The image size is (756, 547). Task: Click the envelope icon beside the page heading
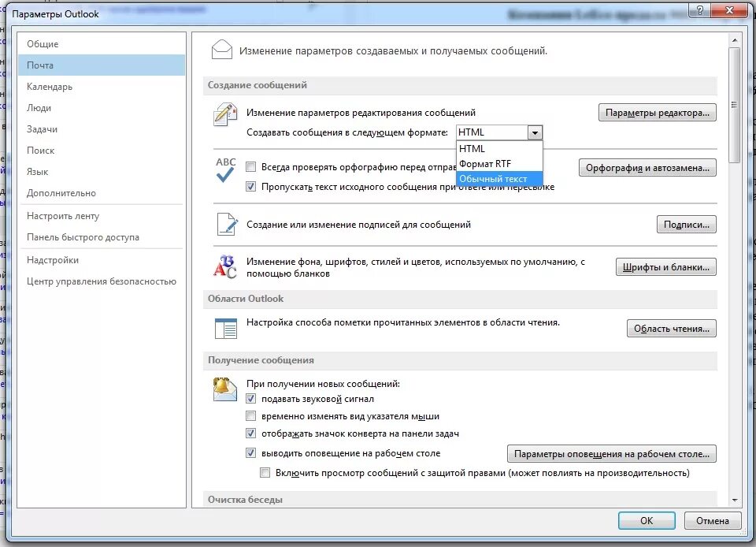222,50
